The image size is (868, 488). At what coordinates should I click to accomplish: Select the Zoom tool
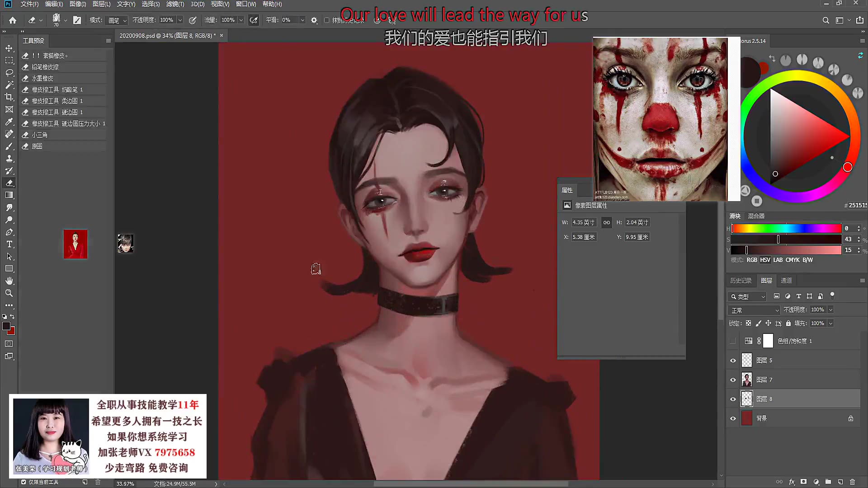(x=9, y=293)
